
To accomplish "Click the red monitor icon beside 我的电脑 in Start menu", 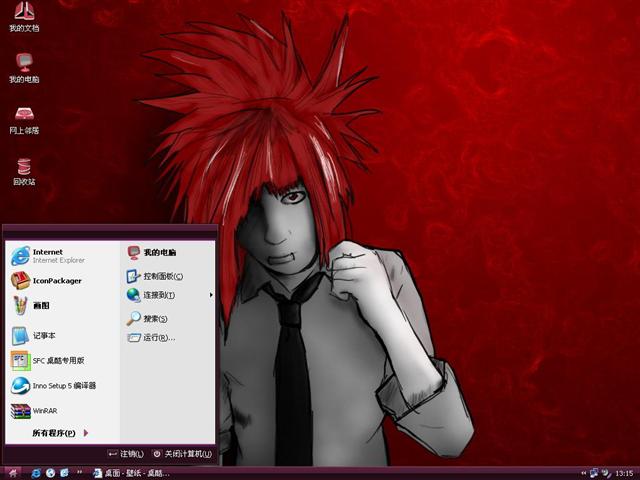I will [x=133, y=253].
